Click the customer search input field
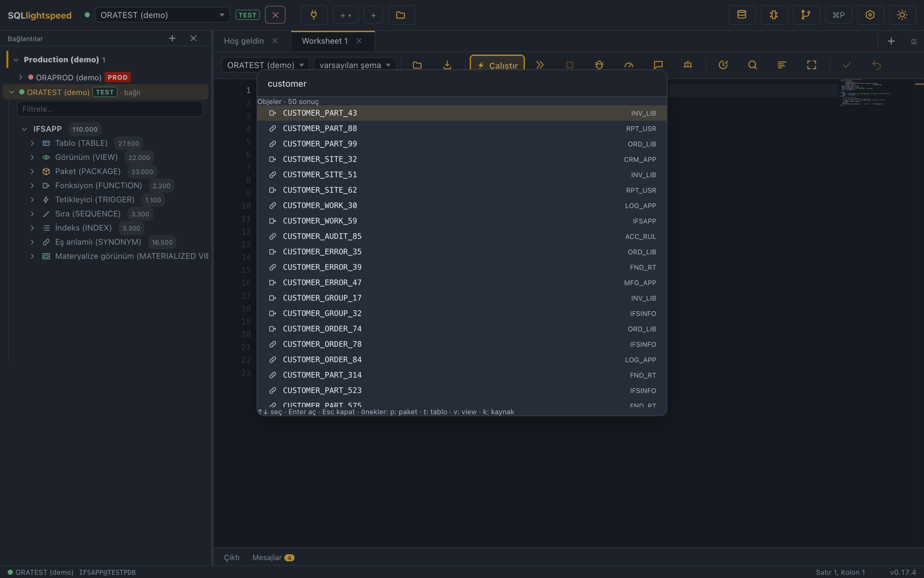 click(x=462, y=84)
